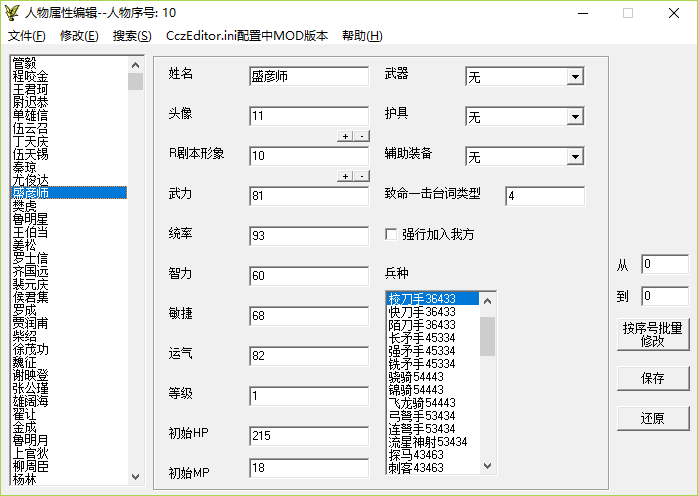
Task: Click the 从 input field
Action: 665,264
